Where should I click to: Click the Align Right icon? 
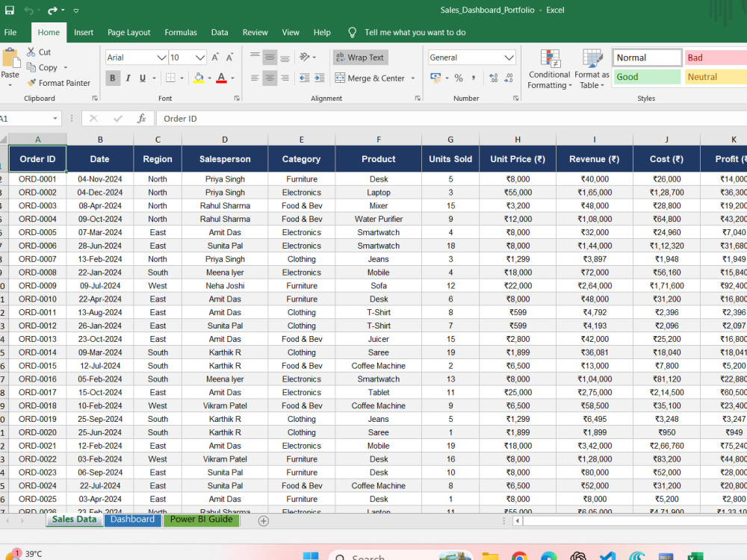(285, 78)
